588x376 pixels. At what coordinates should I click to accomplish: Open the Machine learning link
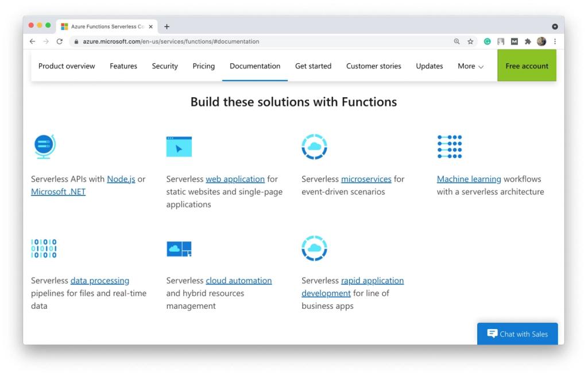(x=469, y=179)
